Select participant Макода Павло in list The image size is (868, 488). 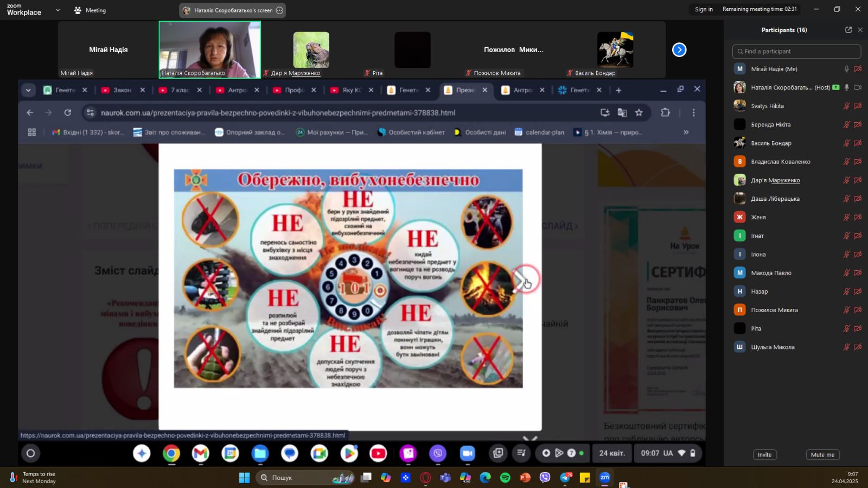[x=796, y=272]
